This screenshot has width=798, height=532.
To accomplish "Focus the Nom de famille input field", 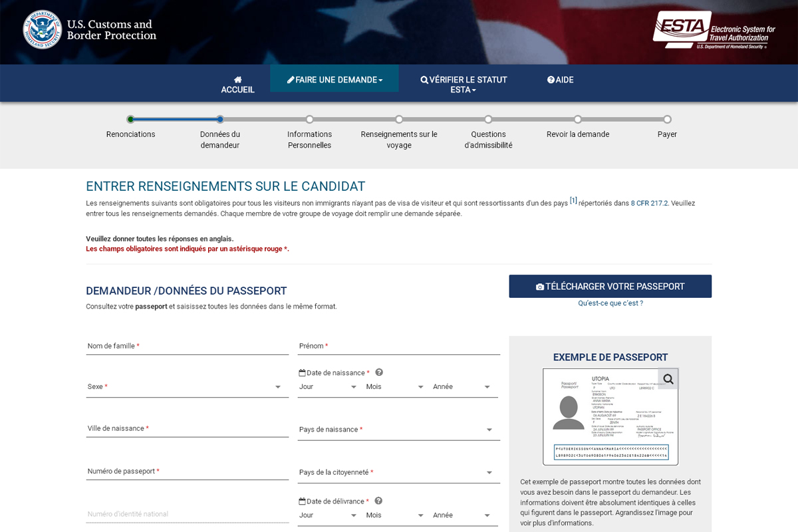I will coord(187,346).
